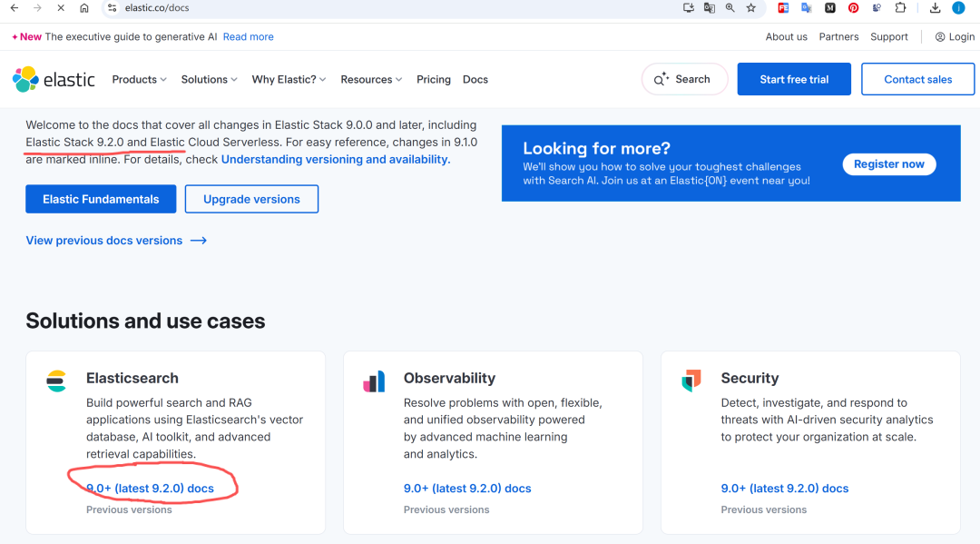This screenshot has height=544, width=980.
Task: Open site information icon in address bar
Action: coord(112,8)
